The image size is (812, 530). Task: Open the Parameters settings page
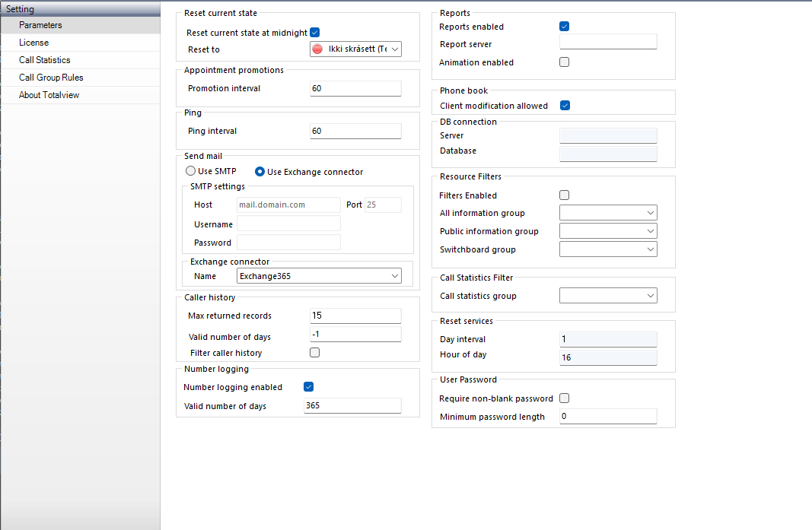80,25
